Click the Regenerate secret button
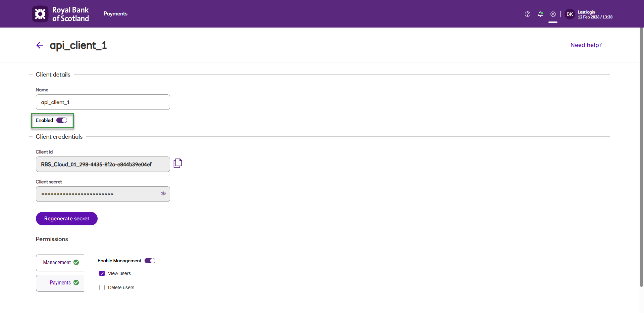 pyautogui.click(x=67, y=219)
